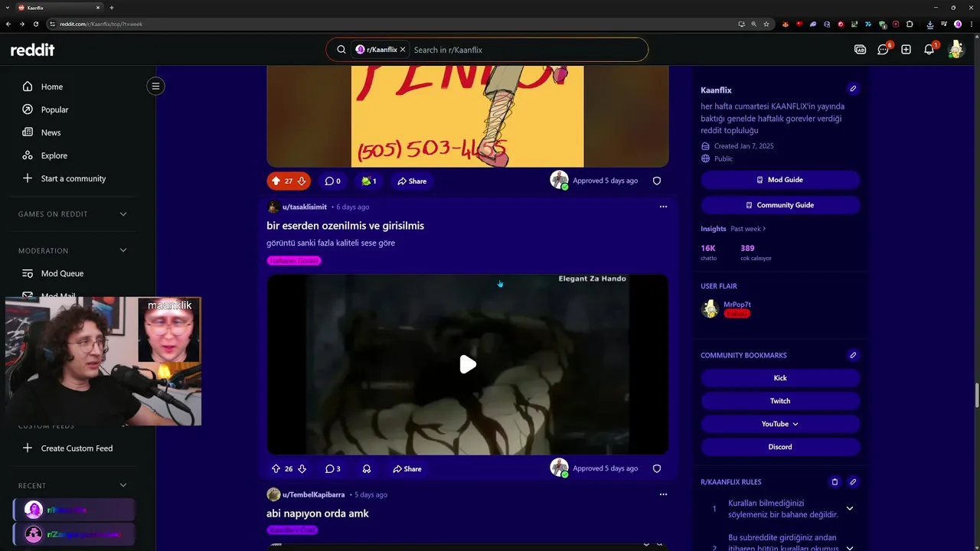Image resolution: width=980 pixels, height=551 pixels.
Task: Open the Kick bookmark
Action: click(x=780, y=378)
